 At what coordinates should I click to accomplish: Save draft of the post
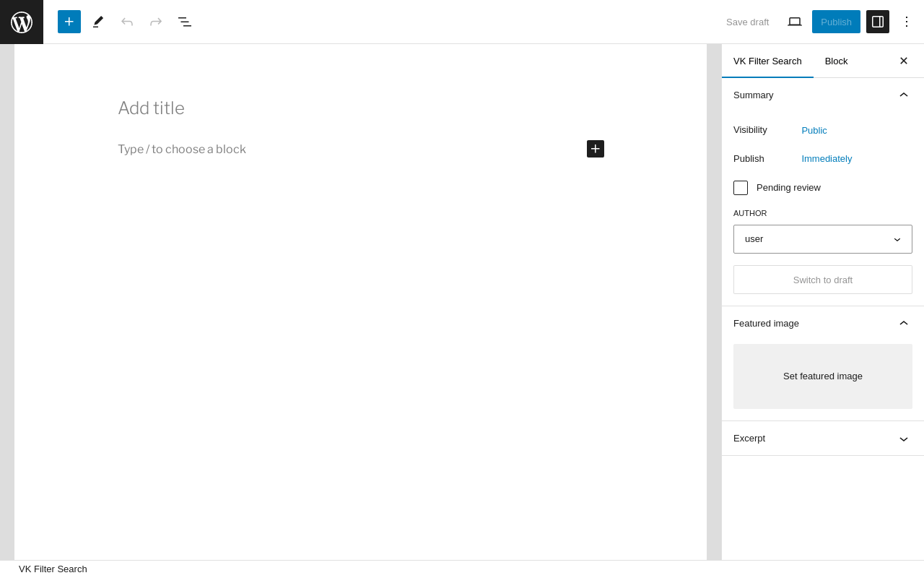coord(747,22)
